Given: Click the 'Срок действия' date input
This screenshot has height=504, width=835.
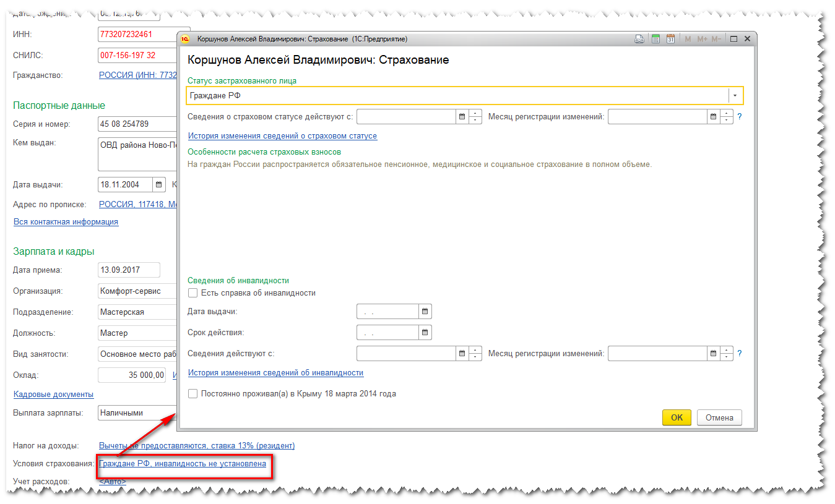Looking at the screenshot, I should [x=388, y=333].
